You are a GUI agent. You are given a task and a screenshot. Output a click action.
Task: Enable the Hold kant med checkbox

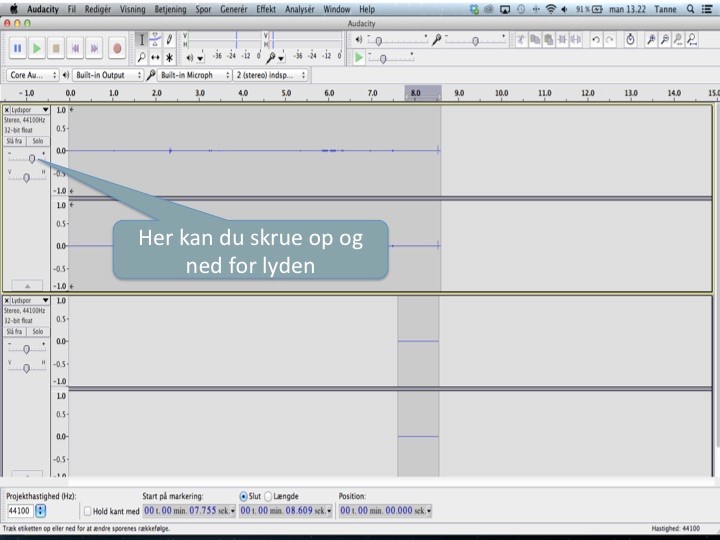click(88, 511)
